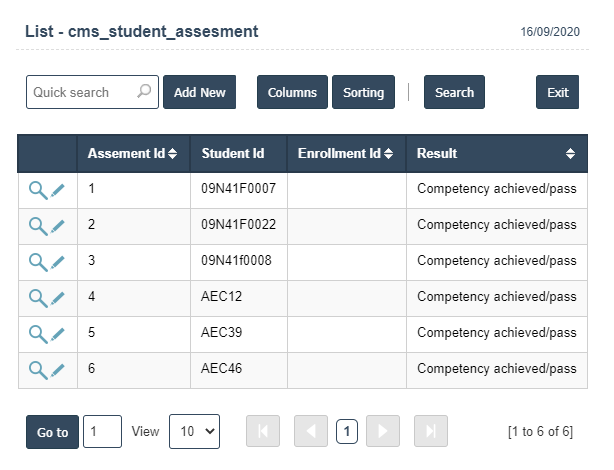The image size is (614, 470).
Task: Sort by Assement Id column
Action: click(x=132, y=154)
